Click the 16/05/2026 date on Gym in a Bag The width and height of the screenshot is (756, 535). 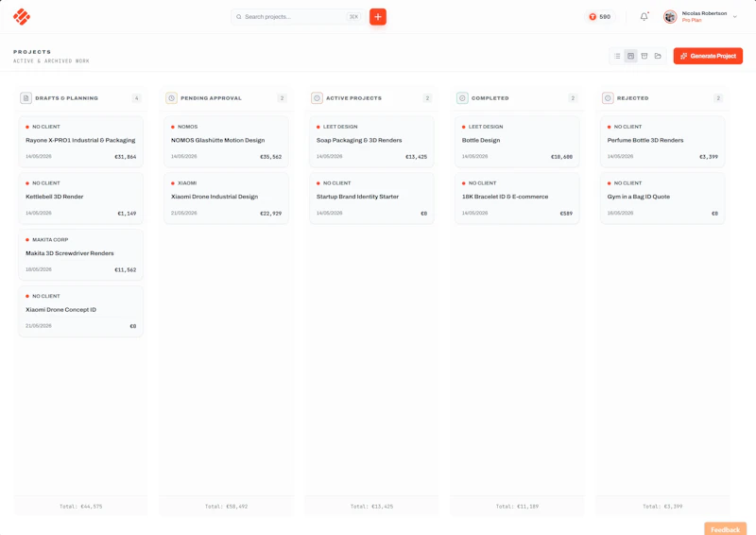(620, 213)
